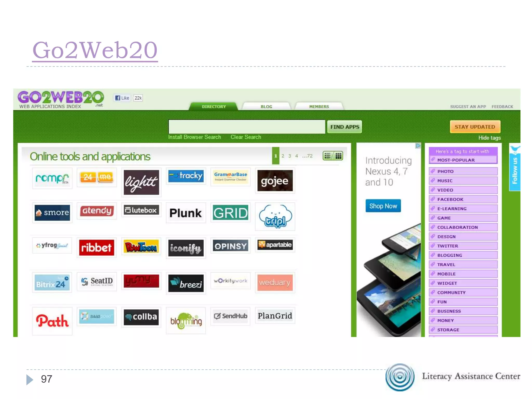Open the blomming app logo
The image size is (532, 399).
pyautogui.click(x=186, y=321)
